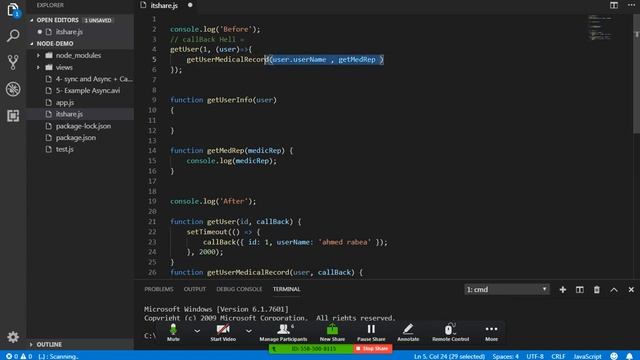Change indentation via Spaces: 4
Screen dimensions: 640x360
click(x=505, y=356)
